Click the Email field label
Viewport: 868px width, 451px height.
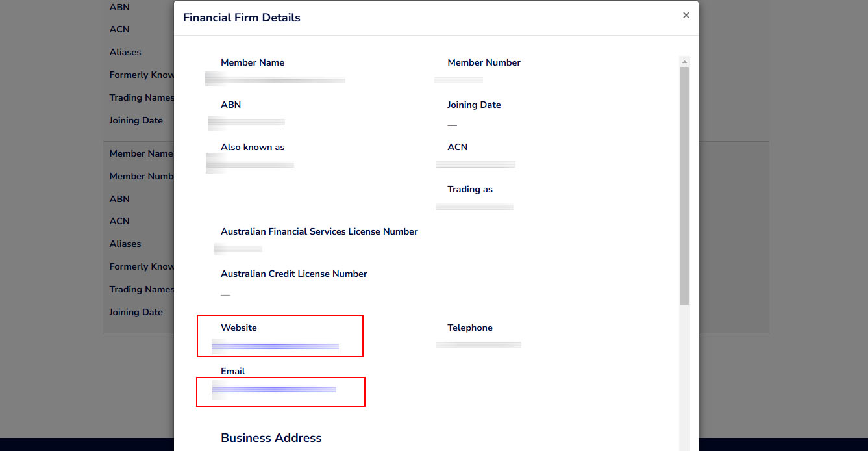233,371
